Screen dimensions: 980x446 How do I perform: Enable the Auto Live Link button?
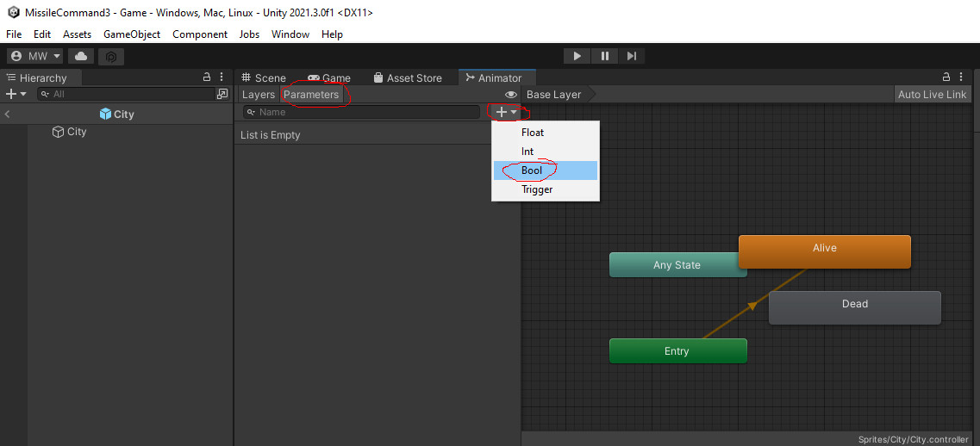pyautogui.click(x=932, y=95)
